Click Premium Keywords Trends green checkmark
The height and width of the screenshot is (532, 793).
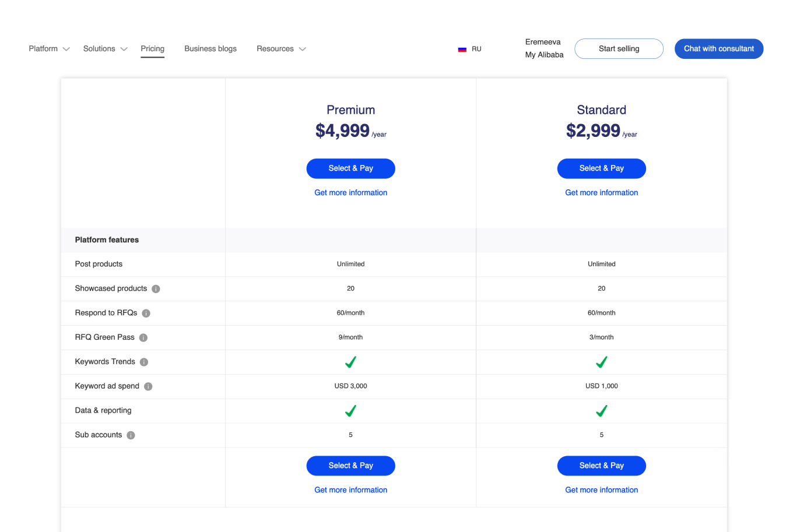350,362
